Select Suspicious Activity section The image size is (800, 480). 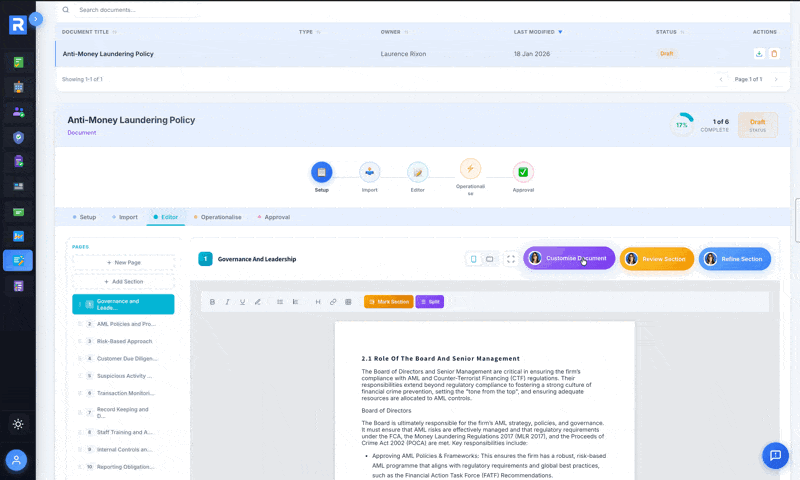tap(123, 376)
